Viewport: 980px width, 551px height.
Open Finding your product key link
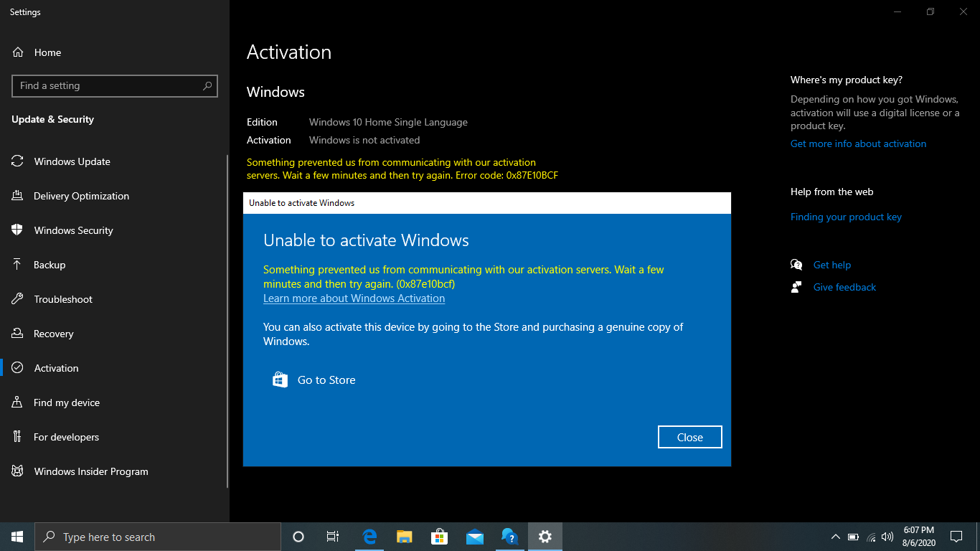(x=846, y=217)
